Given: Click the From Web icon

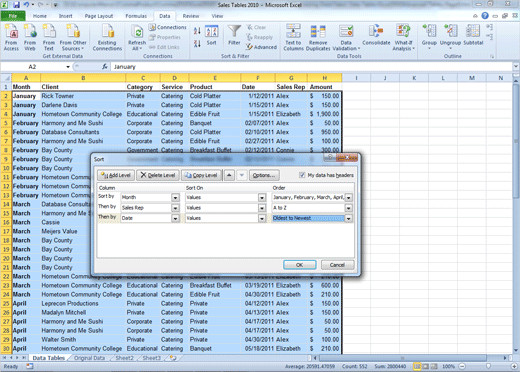Looking at the screenshot, I should pyautogui.click(x=30, y=37).
